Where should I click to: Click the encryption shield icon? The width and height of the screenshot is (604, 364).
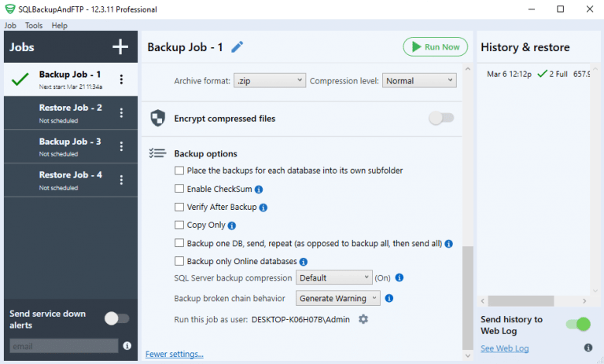coord(157,118)
